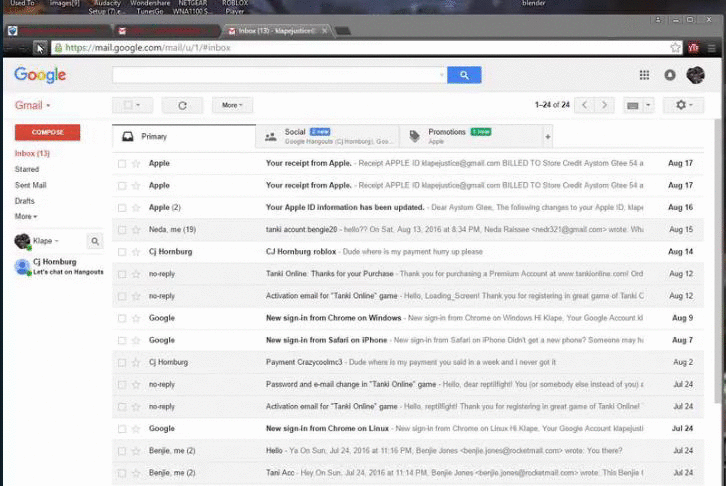The image size is (726, 486).
Task: Open the settings gear menu
Action: [683, 105]
